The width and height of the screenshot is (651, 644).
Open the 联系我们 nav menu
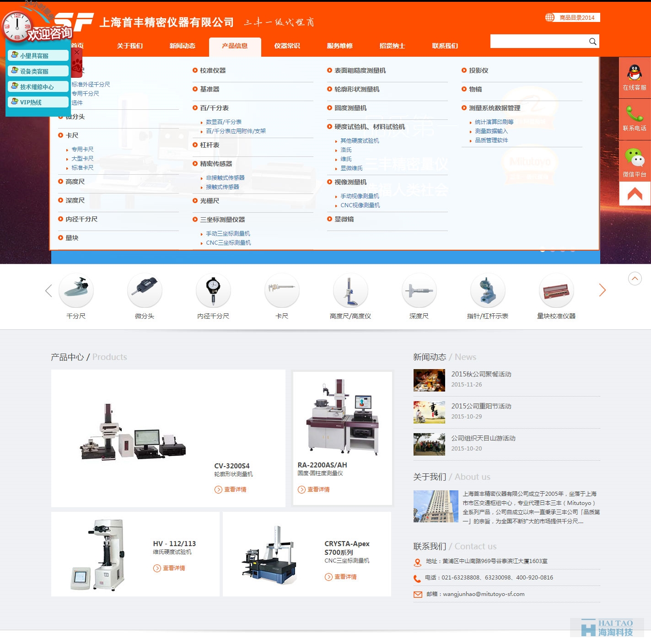click(445, 46)
